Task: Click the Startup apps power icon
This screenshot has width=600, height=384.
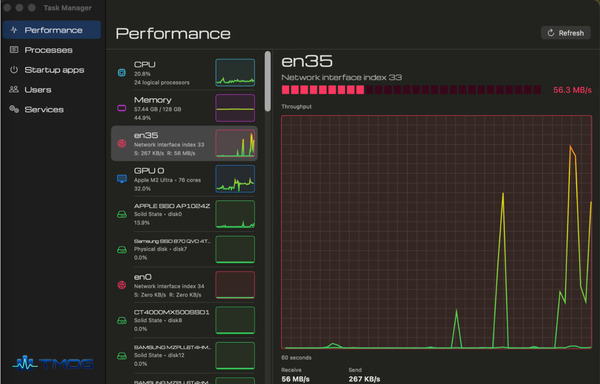Action: pos(14,70)
